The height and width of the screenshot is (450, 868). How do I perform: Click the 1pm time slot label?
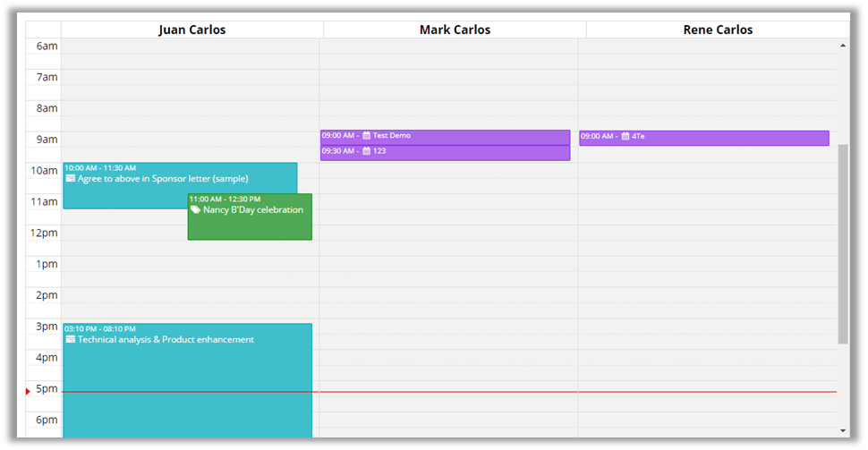(47, 264)
